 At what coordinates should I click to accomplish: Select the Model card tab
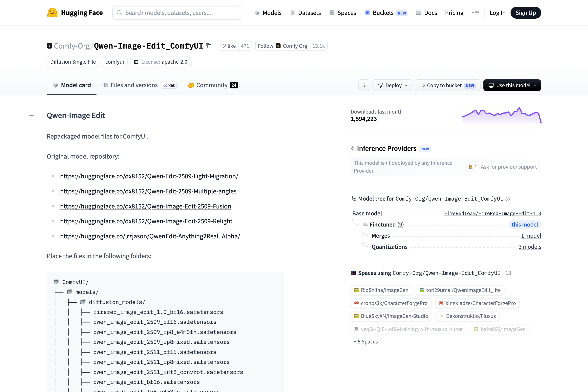[x=72, y=85]
